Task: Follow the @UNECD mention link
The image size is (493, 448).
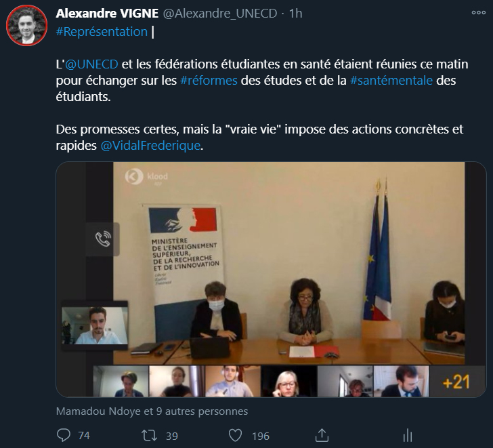Action: point(91,64)
